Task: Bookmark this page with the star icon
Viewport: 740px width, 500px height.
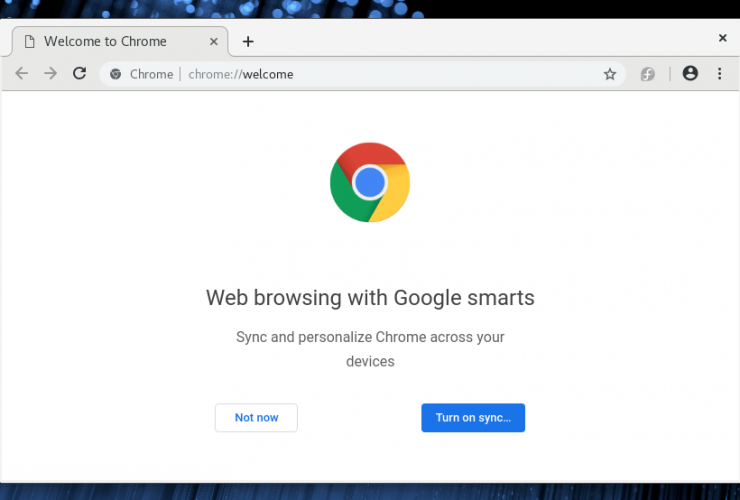Action: click(610, 74)
